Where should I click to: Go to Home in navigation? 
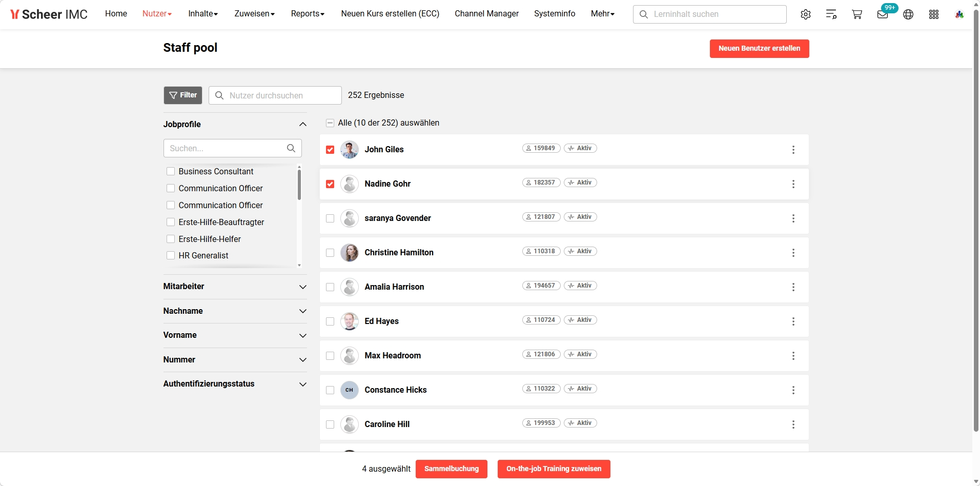point(116,14)
